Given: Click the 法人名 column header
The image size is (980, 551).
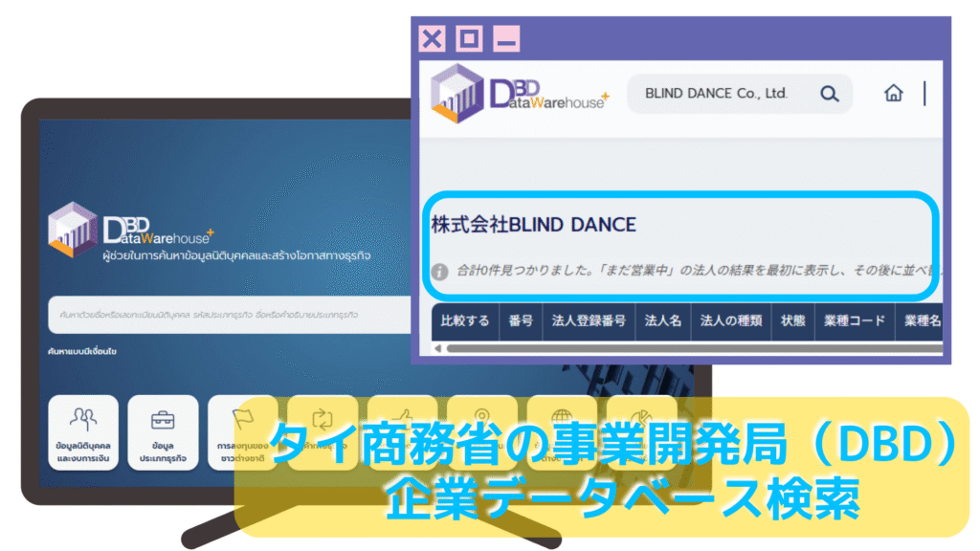Looking at the screenshot, I should 662,321.
